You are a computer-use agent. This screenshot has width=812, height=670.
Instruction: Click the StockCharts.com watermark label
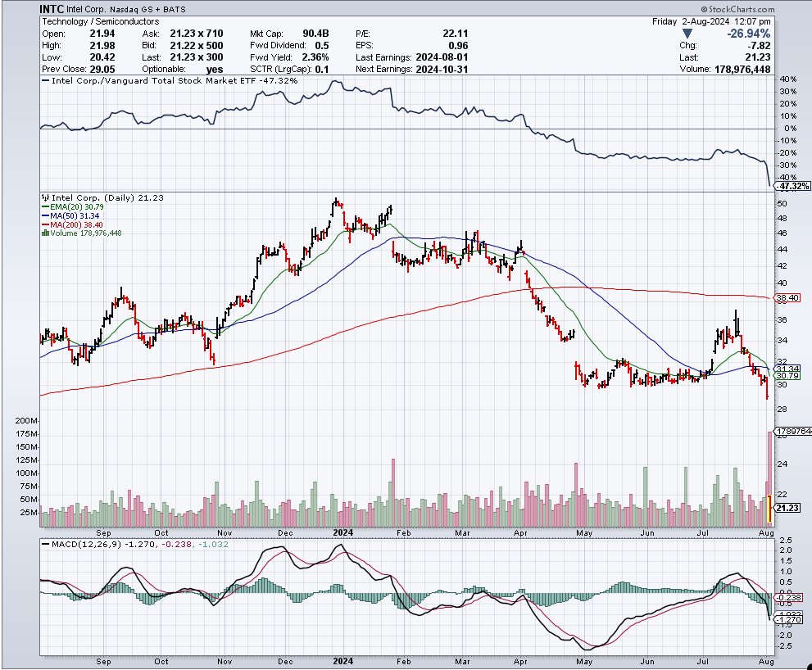[x=737, y=9]
